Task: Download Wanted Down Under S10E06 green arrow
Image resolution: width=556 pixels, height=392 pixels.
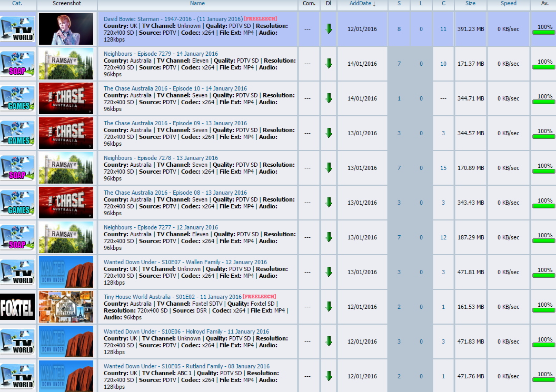Action: click(x=329, y=341)
